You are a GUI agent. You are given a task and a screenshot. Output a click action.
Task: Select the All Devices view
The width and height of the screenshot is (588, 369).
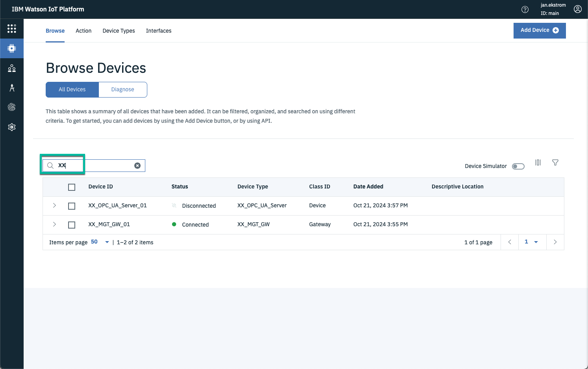(x=72, y=89)
